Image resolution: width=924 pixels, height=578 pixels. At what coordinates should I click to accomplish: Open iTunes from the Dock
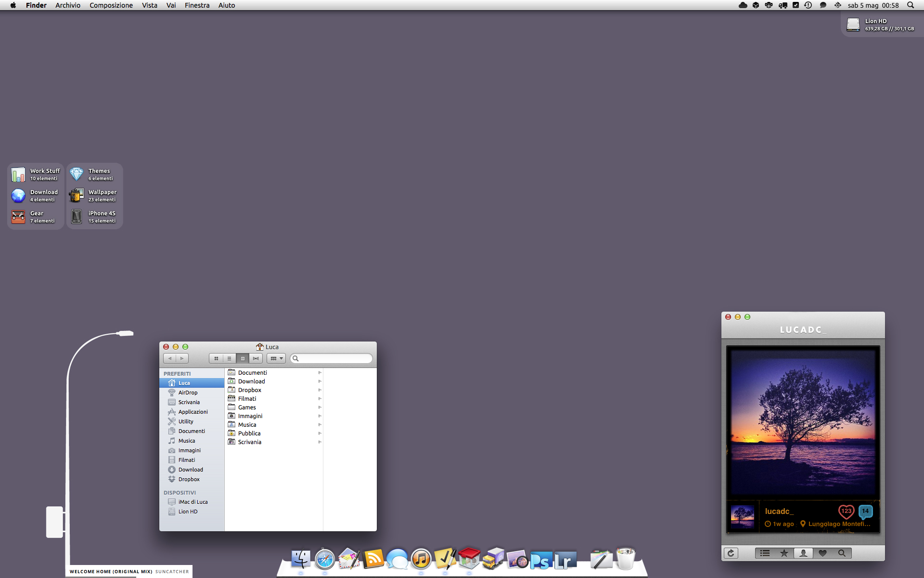(x=421, y=558)
